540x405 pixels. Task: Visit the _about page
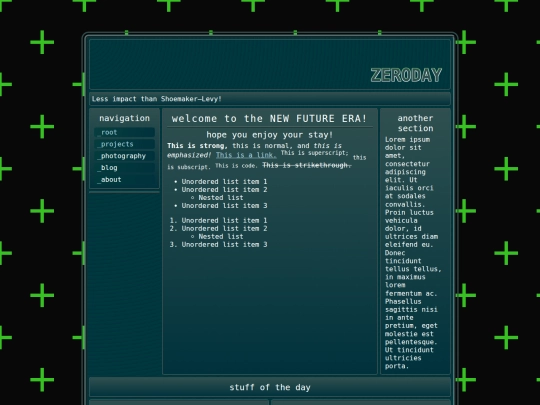coord(124,179)
